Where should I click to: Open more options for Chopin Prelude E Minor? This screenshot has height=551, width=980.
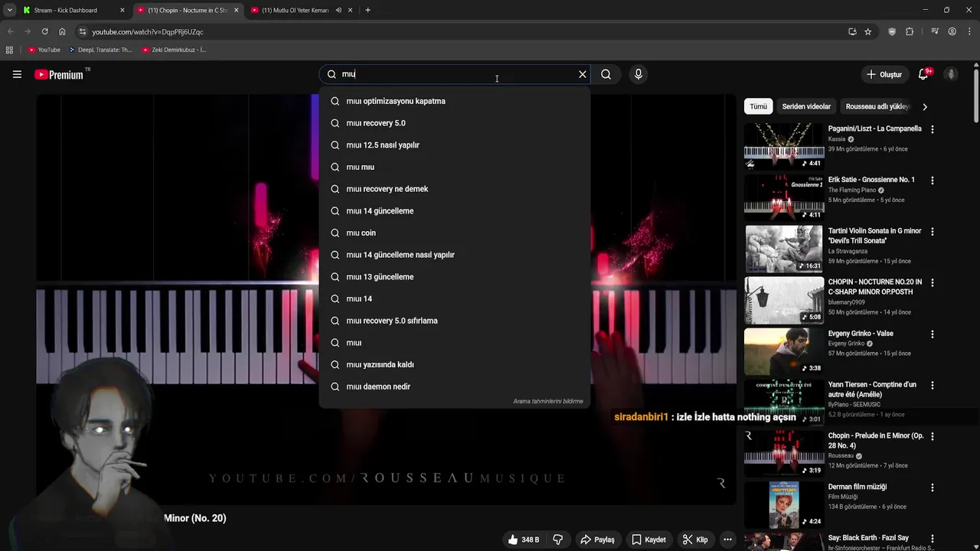point(932,437)
